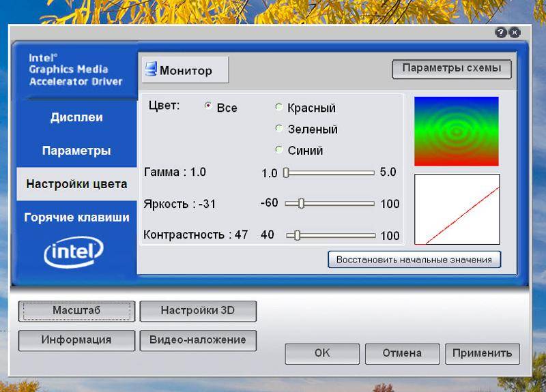Click the Контрастность slider handle
The width and height of the screenshot is (546, 392).
click(x=297, y=235)
